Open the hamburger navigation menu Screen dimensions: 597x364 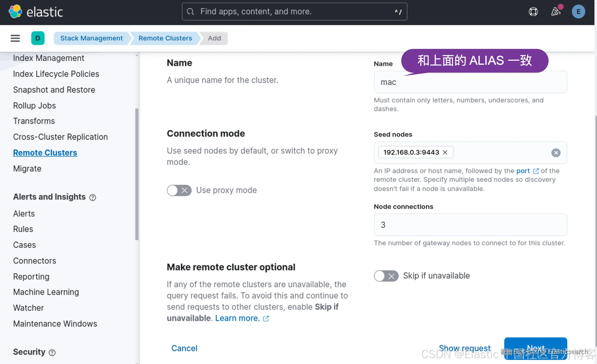pyautogui.click(x=15, y=38)
